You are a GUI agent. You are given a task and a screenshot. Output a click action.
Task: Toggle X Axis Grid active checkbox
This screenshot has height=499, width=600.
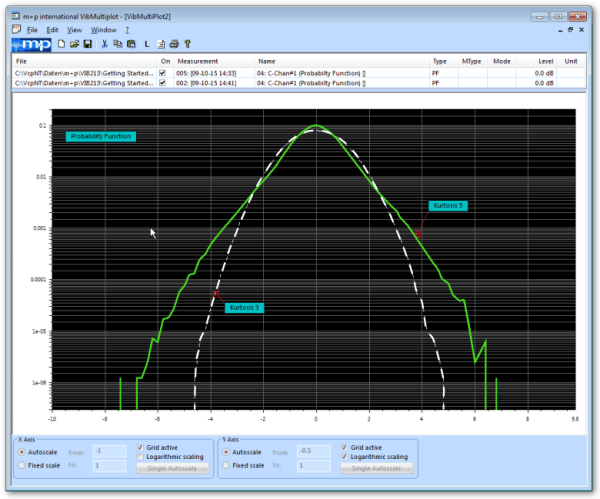pos(140,447)
